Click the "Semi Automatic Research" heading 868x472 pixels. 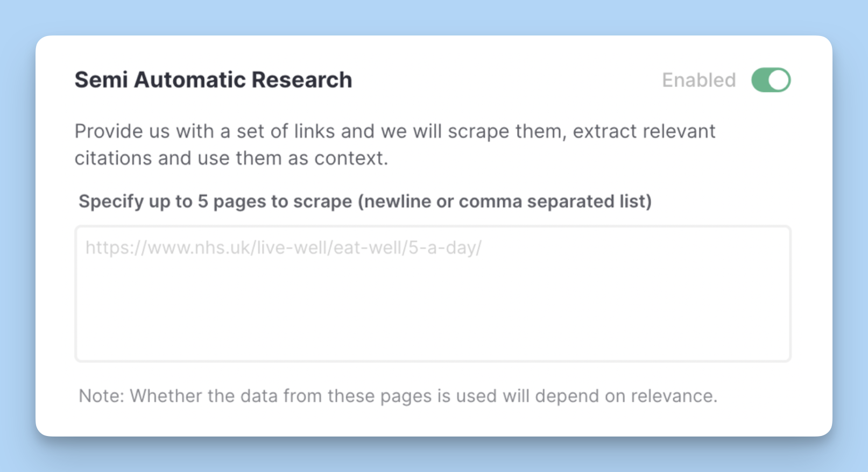[213, 80]
